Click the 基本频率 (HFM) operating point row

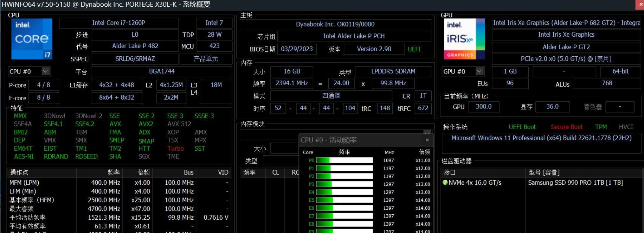coord(119,200)
